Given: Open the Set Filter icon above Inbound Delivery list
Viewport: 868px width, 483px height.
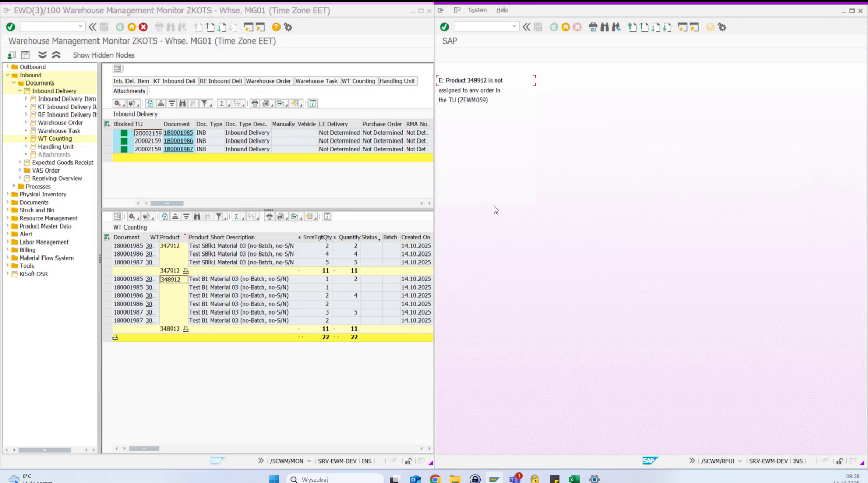Looking at the screenshot, I should point(204,103).
